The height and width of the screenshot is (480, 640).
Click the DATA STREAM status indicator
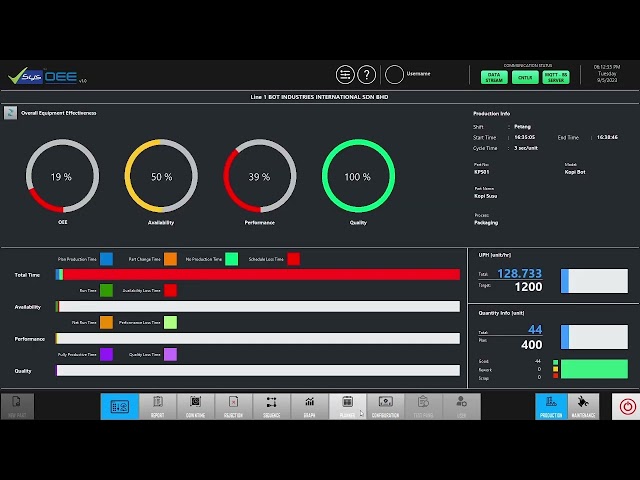pos(494,77)
